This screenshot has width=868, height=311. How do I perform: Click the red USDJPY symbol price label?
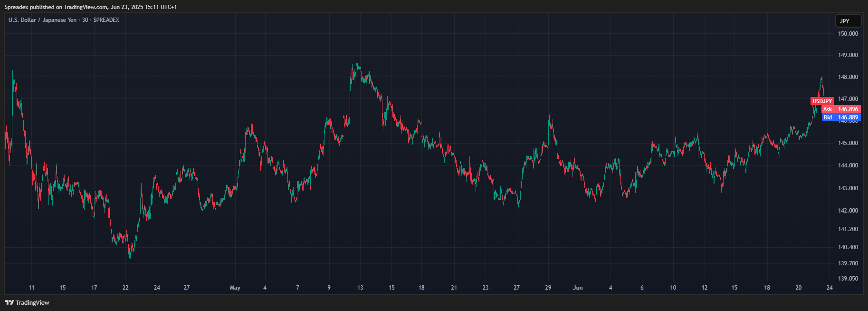(822, 101)
